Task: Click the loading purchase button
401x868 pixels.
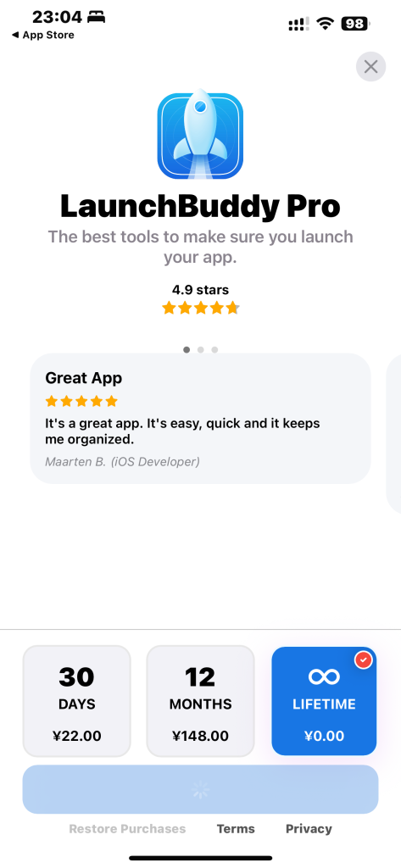Action: (200, 789)
